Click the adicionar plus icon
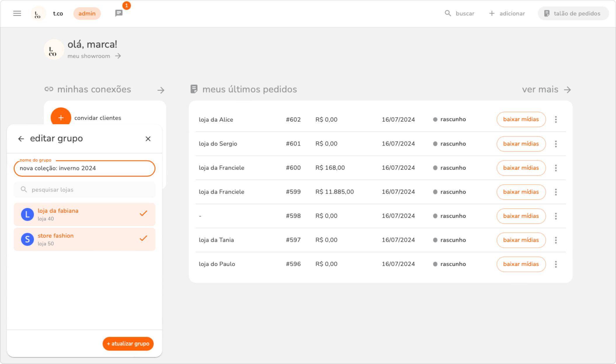 [492, 13]
